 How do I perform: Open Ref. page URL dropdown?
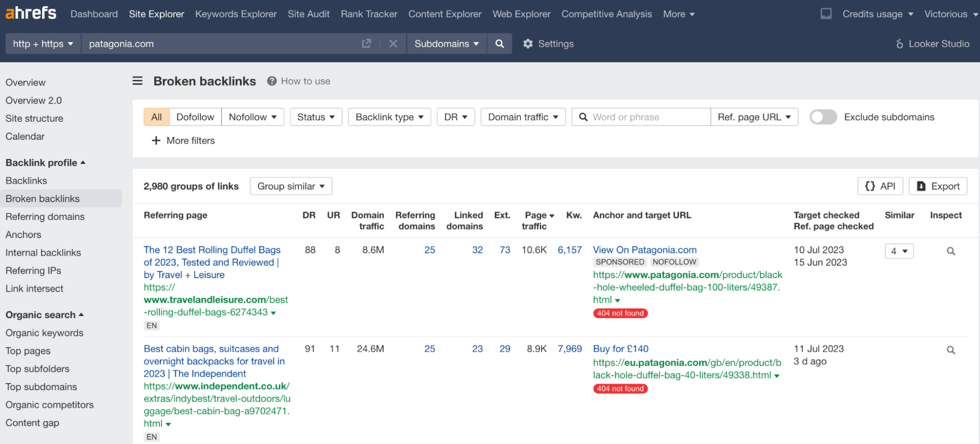pos(754,117)
